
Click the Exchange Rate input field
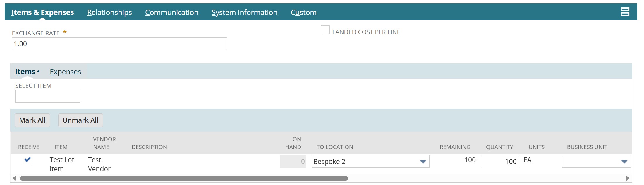pos(119,44)
